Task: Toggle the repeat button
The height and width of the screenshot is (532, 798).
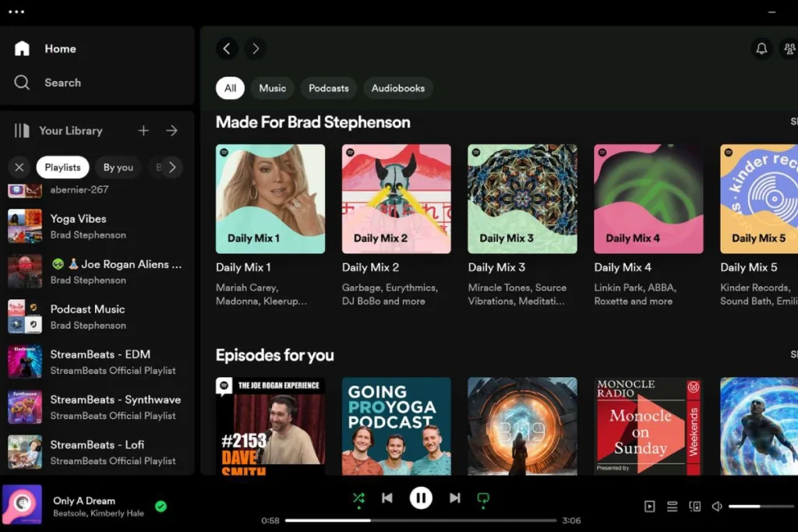Action: (x=483, y=498)
